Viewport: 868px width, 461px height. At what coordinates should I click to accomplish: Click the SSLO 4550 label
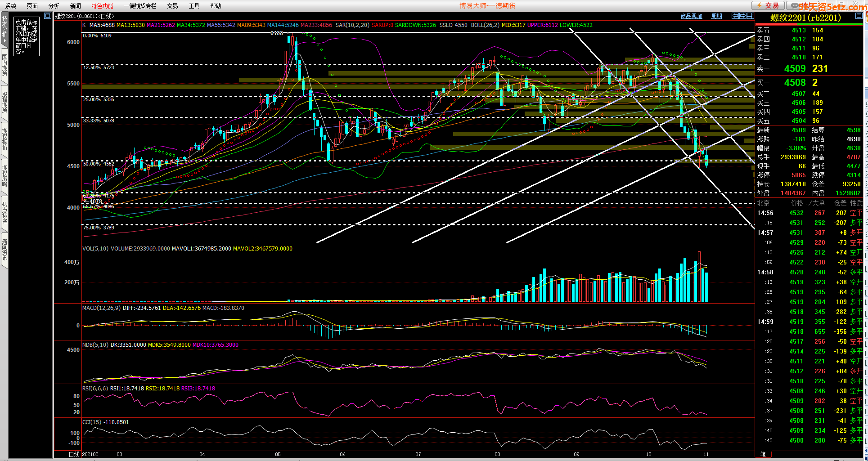click(454, 25)
